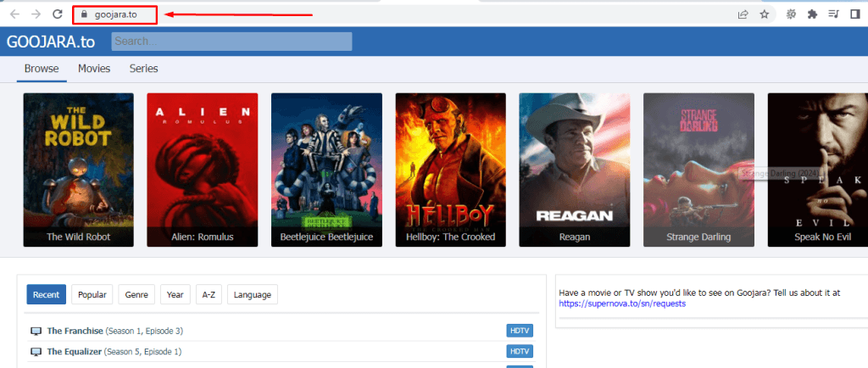Viewport: 868px width, 368px height.
Task: Bookmark this page with the star icon
Action: pos(765,14)
